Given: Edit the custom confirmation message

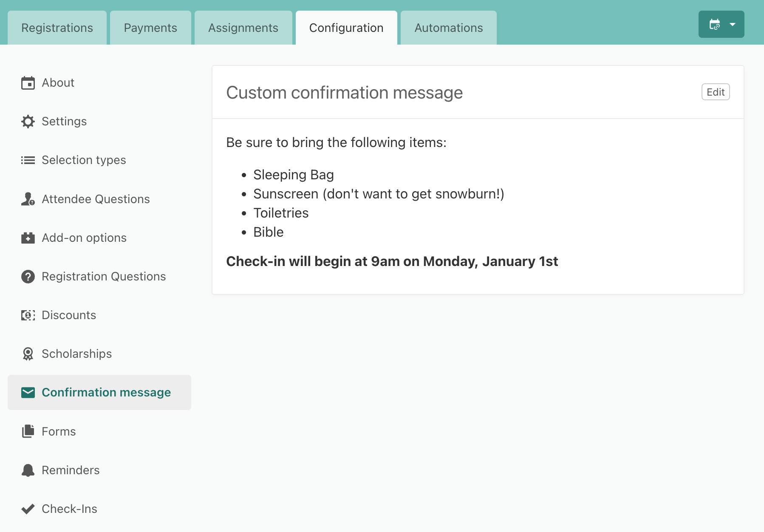Looking at the screenshot, I should 716,92.
